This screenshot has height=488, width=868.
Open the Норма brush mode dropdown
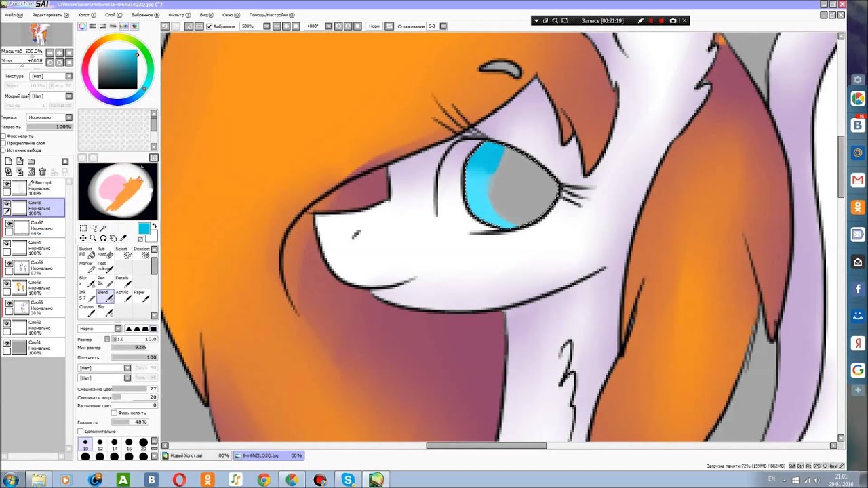(100, 329)
